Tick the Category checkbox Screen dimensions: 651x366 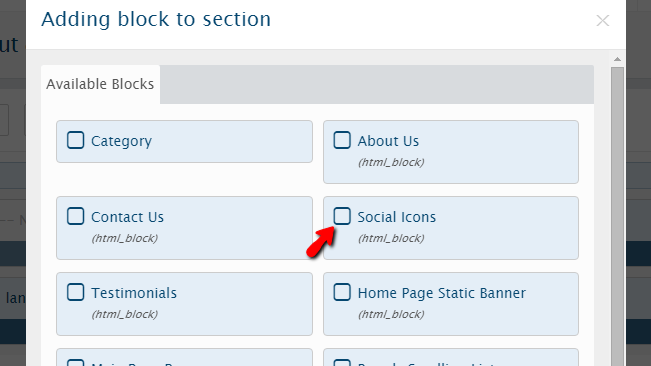(76, 140)
